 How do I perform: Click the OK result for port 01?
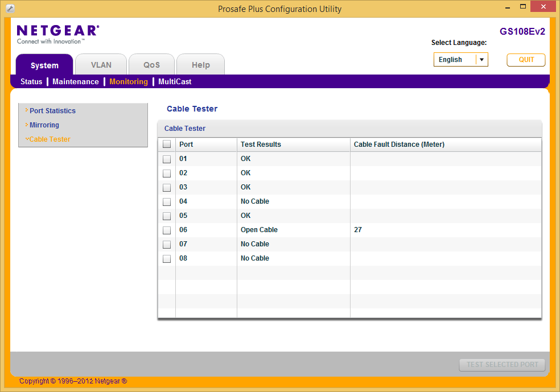[246, 159]
